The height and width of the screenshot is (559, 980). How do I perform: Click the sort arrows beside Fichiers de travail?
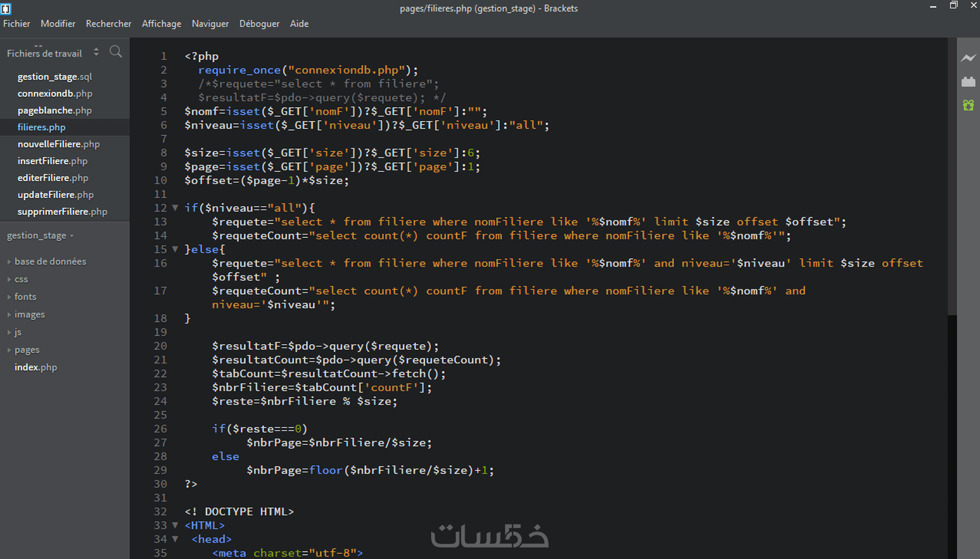96,51
